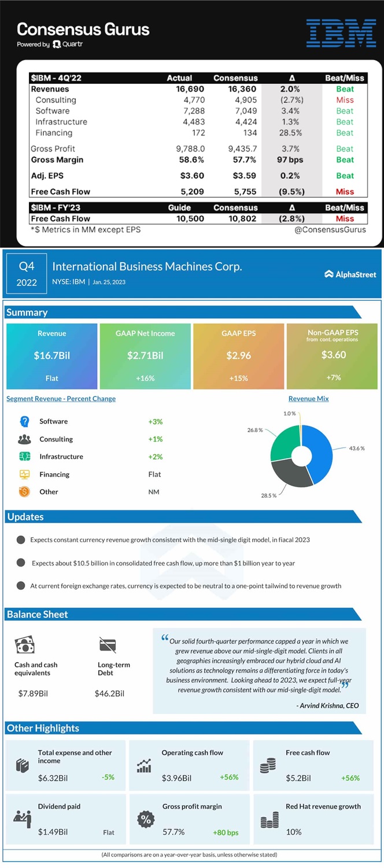Click the NYSE: IBM ticker text
The image size is (384, 868).
point(69,282)
